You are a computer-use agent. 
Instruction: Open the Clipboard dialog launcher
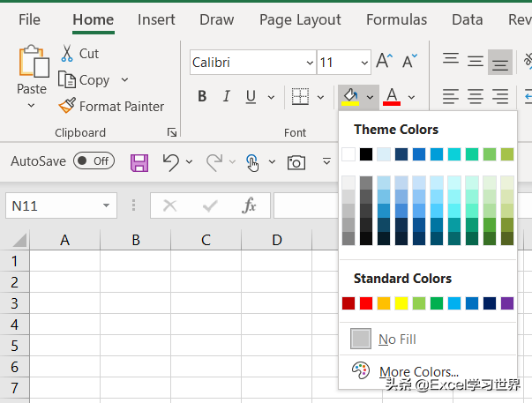[x=172, y=132]
